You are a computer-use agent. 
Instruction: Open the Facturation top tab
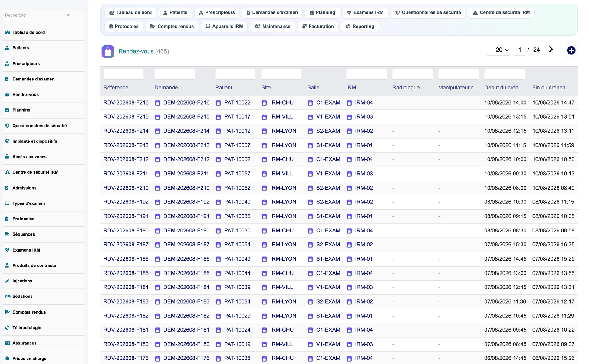coord(318,27)
